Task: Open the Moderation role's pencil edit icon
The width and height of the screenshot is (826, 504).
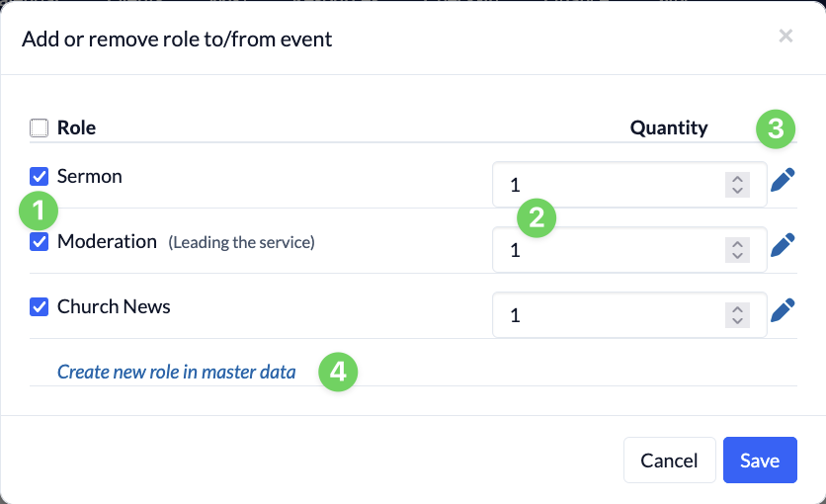Action: click(783, 245)
